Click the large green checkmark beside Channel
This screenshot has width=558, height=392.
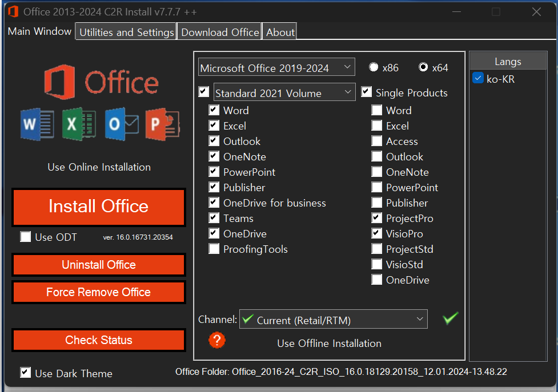[451, 318]
